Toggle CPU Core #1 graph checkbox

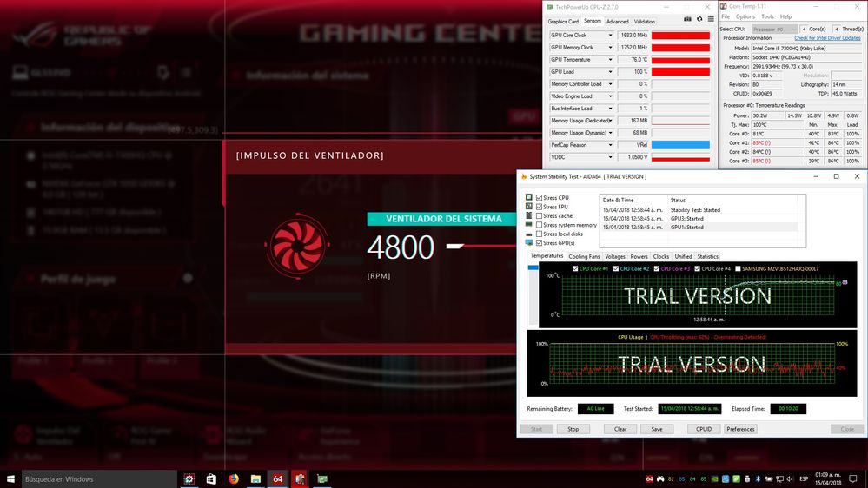(575, 269)
